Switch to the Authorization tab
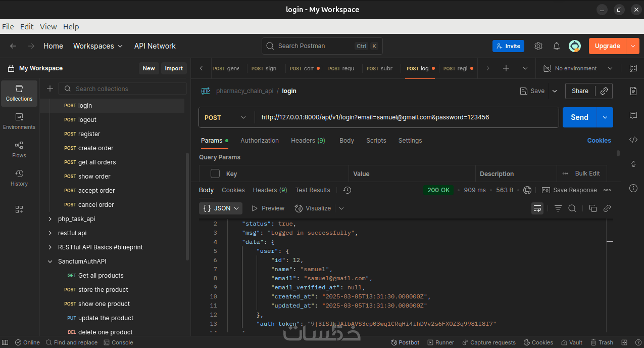 pos(260,141)
